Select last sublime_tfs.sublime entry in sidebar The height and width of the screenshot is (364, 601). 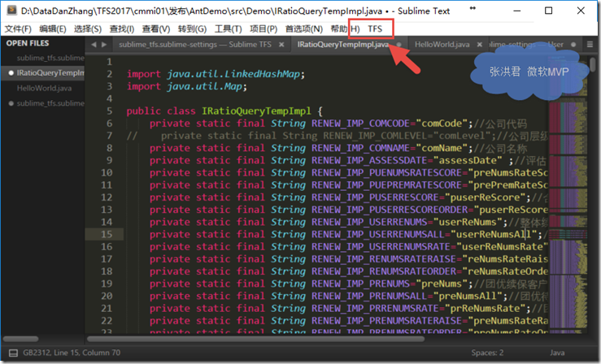(x=50, y=103)
